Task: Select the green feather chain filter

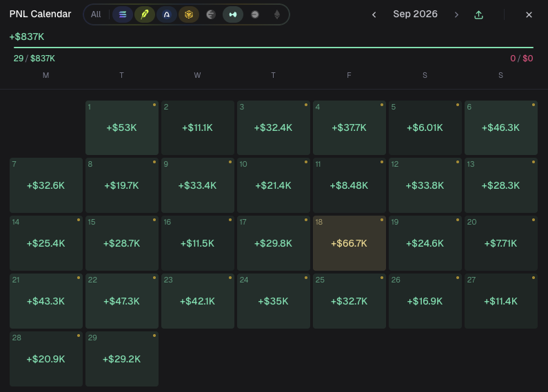Action: click(145, 14)
